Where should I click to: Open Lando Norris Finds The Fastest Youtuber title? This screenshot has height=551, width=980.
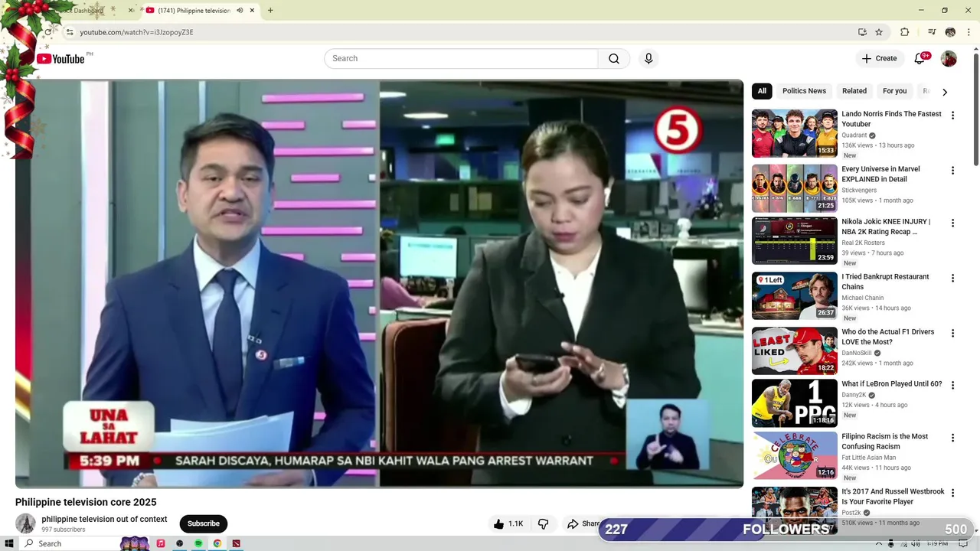[x=891, y=119]
